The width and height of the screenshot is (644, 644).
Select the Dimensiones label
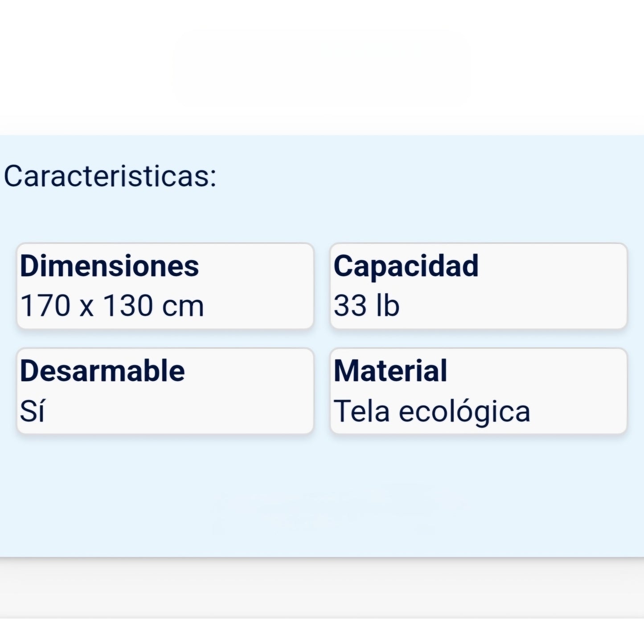coord(110,266)
